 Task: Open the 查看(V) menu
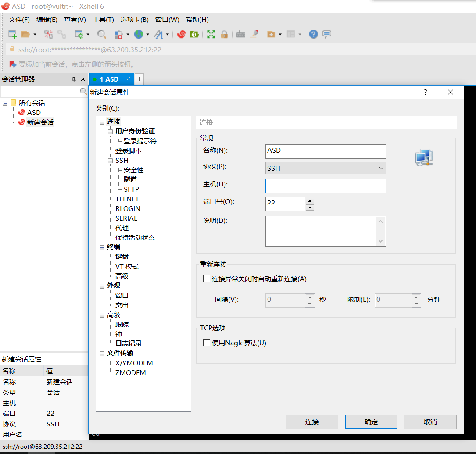tap(75, 20)
